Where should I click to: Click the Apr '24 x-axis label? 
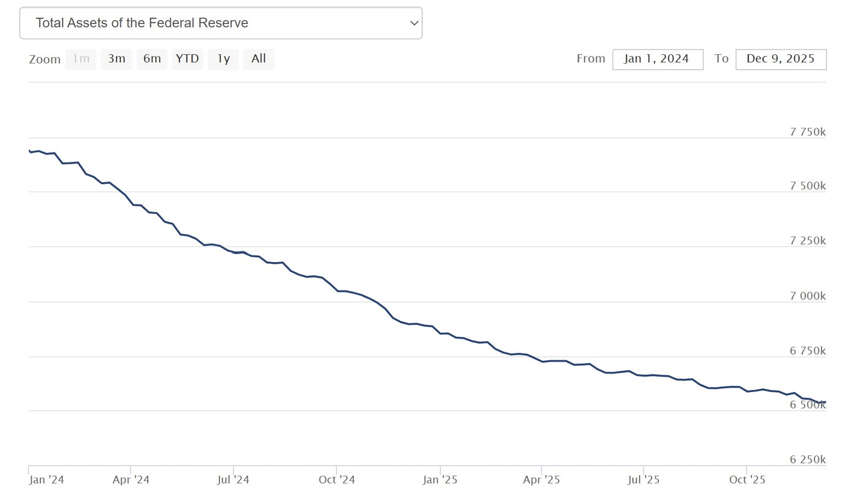(x=131, y=479)
